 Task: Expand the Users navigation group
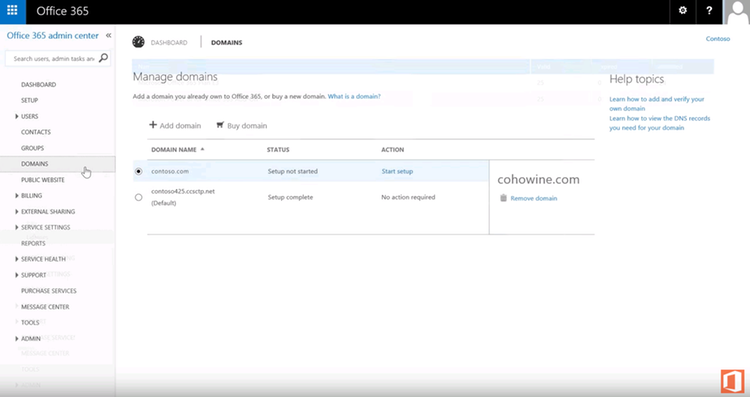pyautogui.click(x=17, y=116)
